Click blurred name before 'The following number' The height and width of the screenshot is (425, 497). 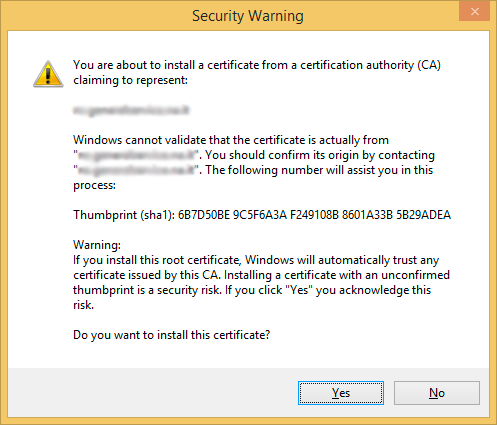(136, 170)
